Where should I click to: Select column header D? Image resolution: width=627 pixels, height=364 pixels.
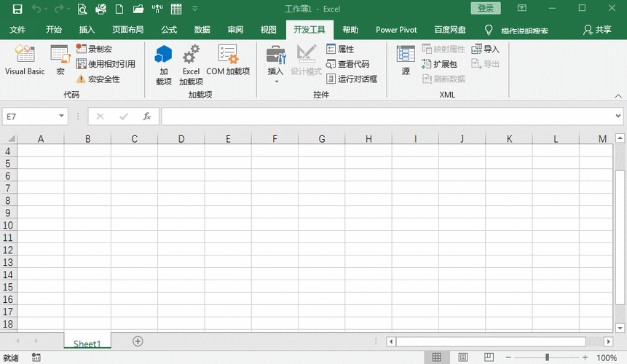tap(181, 138)
